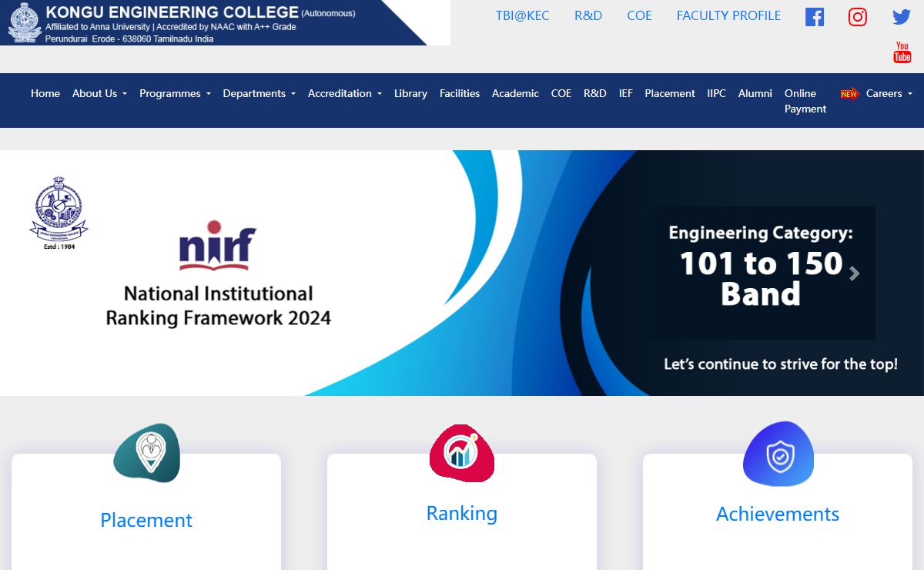Expand the Departments dropdown menu
This screenshot has width=924, height=570.
point(259,93)
